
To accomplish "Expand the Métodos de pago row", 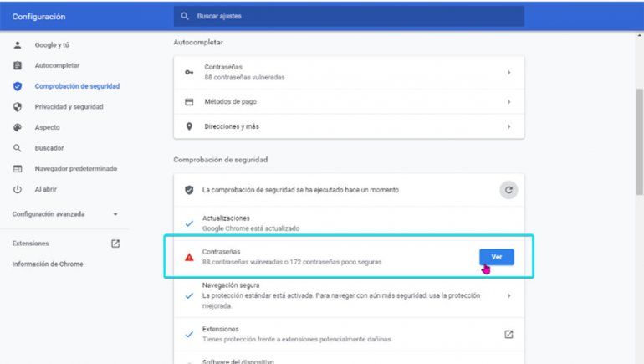I will [x=509, y=101].
